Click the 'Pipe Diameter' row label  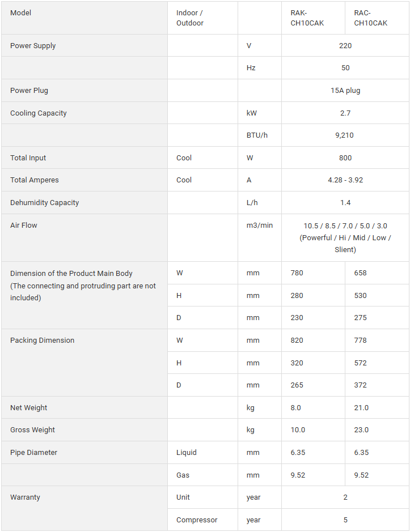pyautogui.click(x=34, y=453)
